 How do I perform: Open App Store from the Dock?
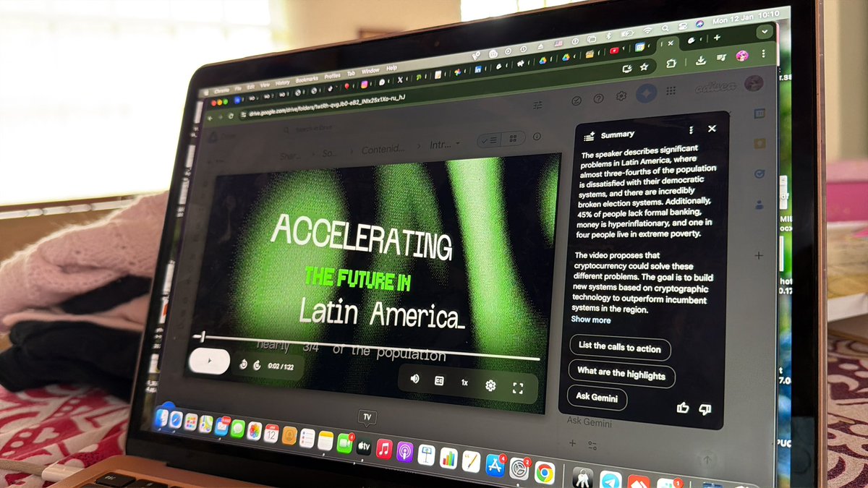tap(495, 463)
